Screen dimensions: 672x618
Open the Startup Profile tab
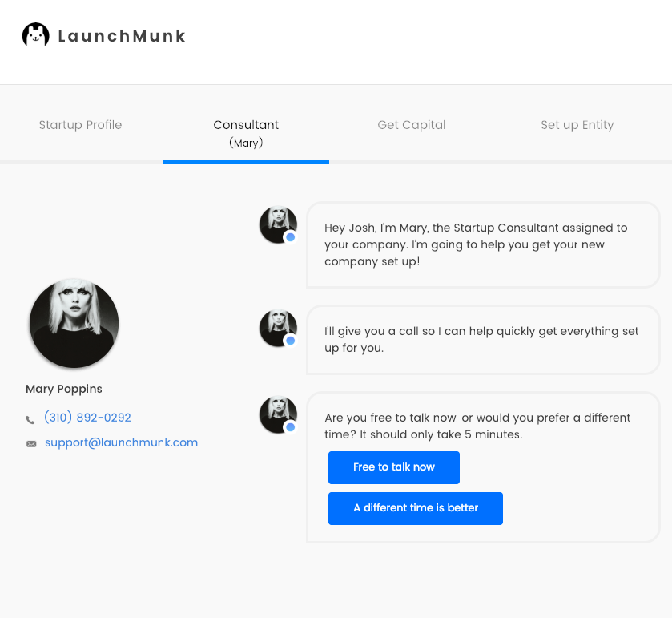click(x=80, y=125)
